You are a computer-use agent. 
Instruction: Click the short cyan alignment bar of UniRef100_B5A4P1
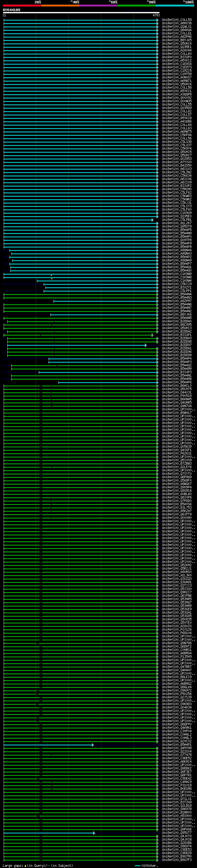tap(49, 745)
